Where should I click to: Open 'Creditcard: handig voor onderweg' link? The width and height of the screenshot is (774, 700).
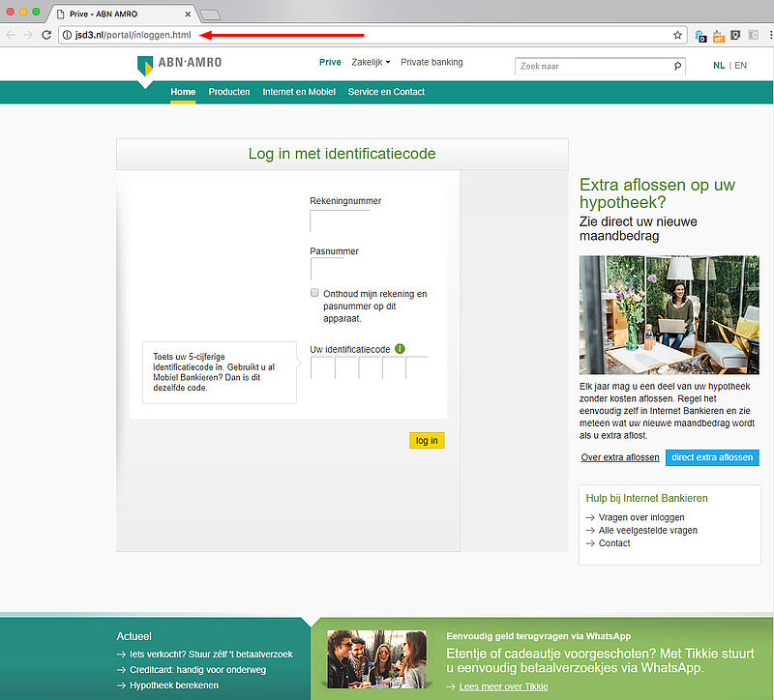[197, 670]
